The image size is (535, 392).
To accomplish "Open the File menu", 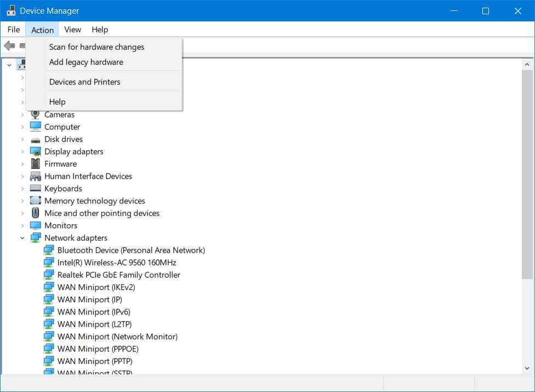I will click(x=14, y=30).
